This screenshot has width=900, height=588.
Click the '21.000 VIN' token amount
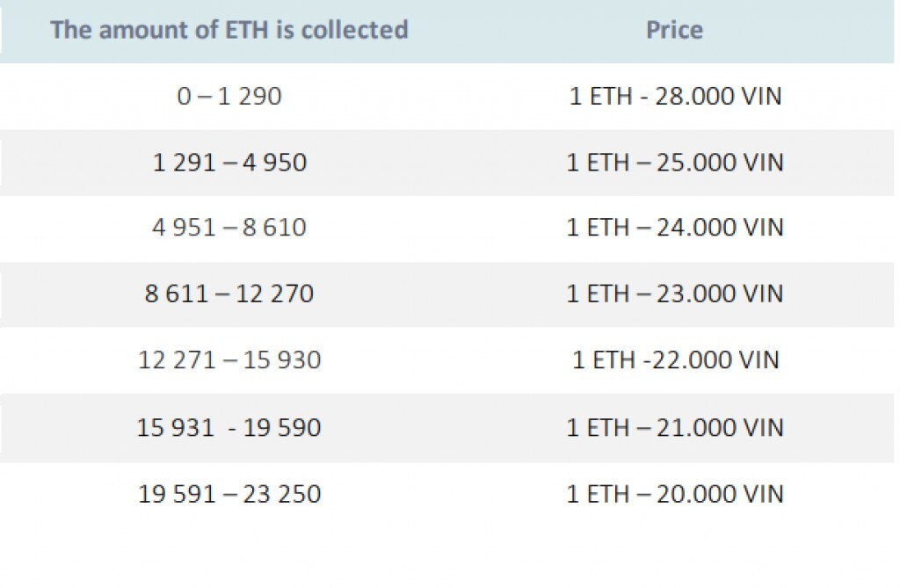pos(719,428)
